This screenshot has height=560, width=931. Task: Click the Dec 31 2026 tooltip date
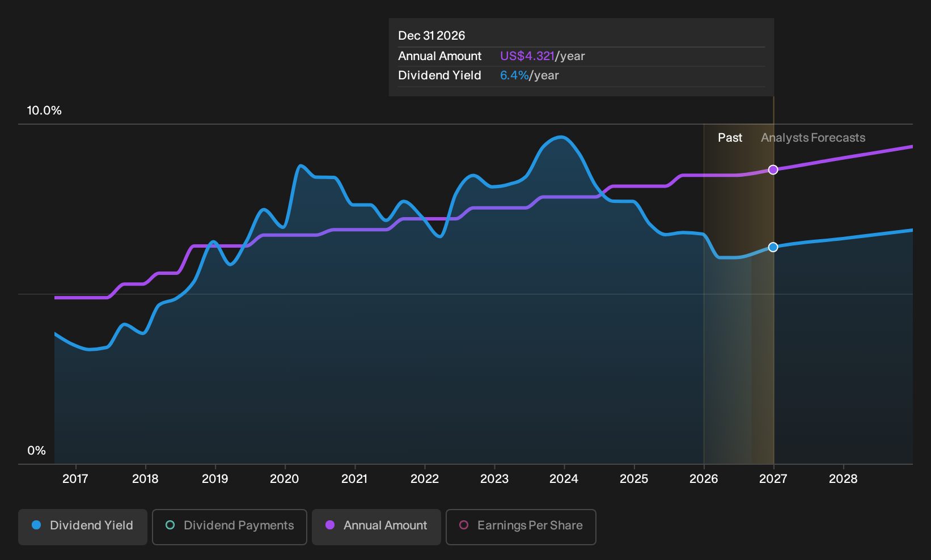(x=431, y=36)
